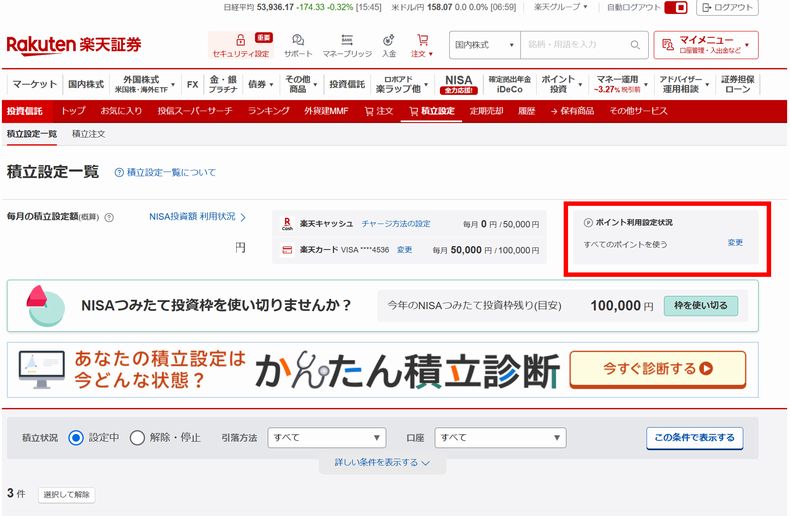
Task: Click the マイメニュー account icon
Action: click(668, 45)
